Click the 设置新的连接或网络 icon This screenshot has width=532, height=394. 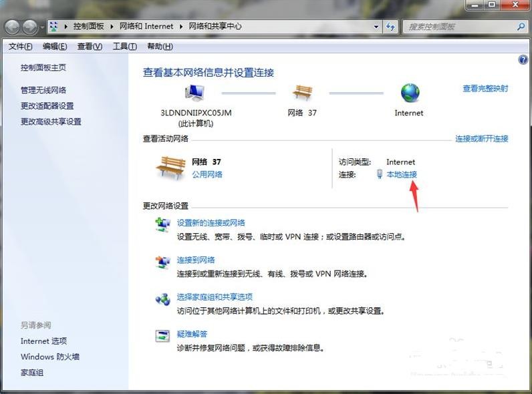pos(163,225)
